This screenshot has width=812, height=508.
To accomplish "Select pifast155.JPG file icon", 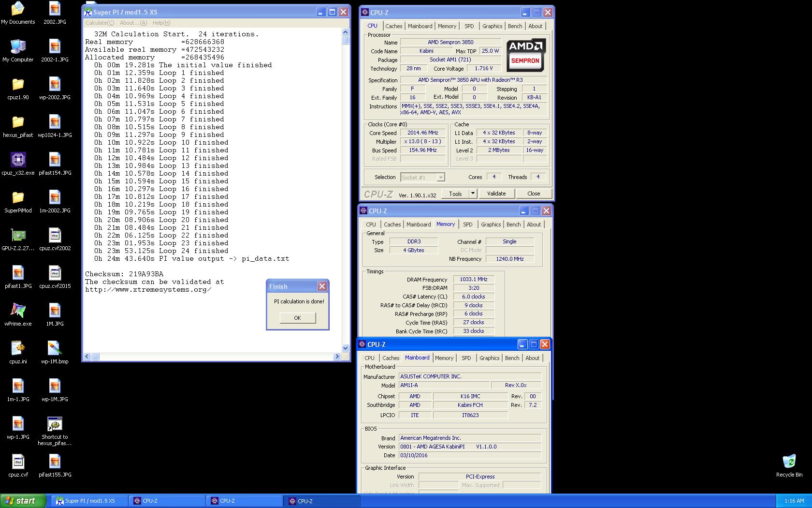I will click(x=55, y=466).
